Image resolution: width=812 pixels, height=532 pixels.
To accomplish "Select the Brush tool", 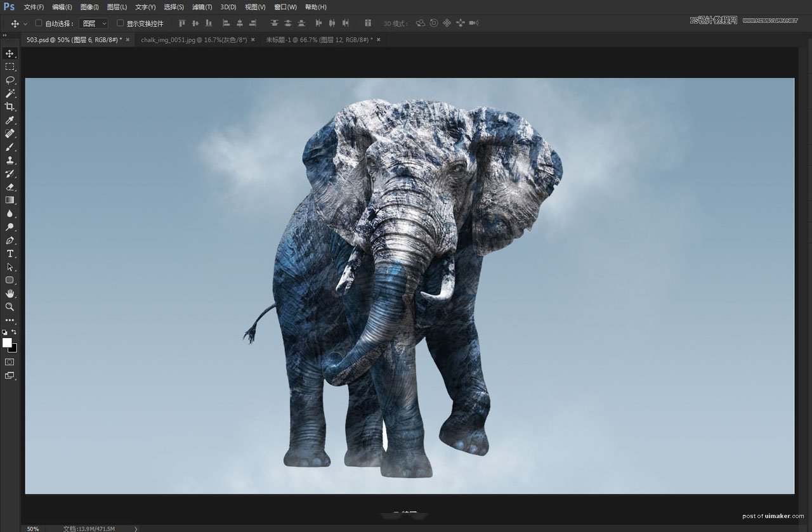I will (x=10, y=146).
